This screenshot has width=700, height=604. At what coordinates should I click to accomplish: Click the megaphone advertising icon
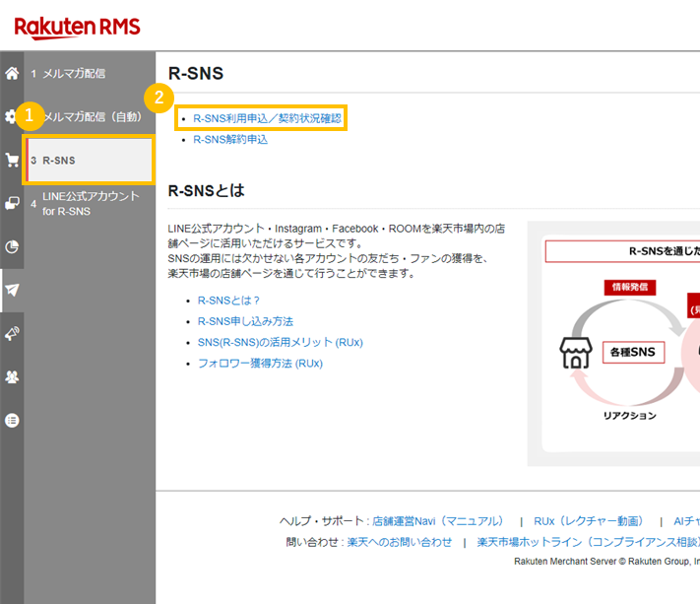12,333
